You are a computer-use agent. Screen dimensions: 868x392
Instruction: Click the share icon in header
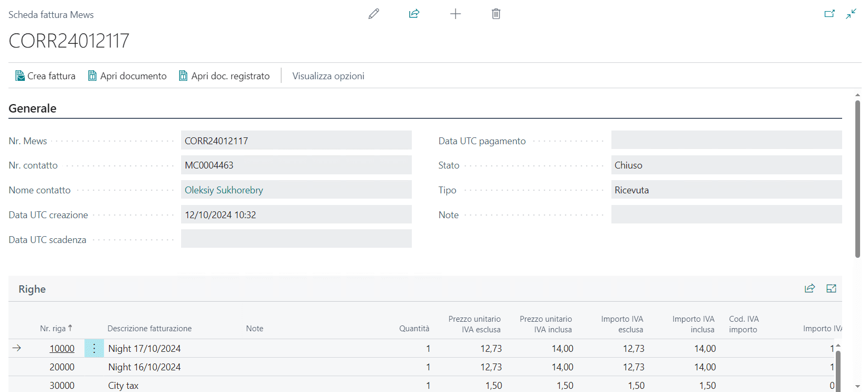pyautogui.click(x=414, y=14)
